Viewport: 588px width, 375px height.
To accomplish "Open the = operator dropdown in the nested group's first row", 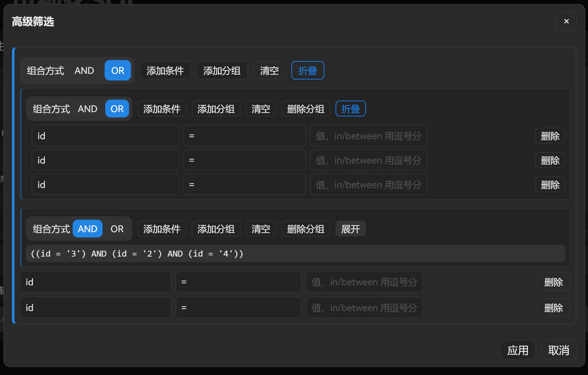I will tap(245, 136).
